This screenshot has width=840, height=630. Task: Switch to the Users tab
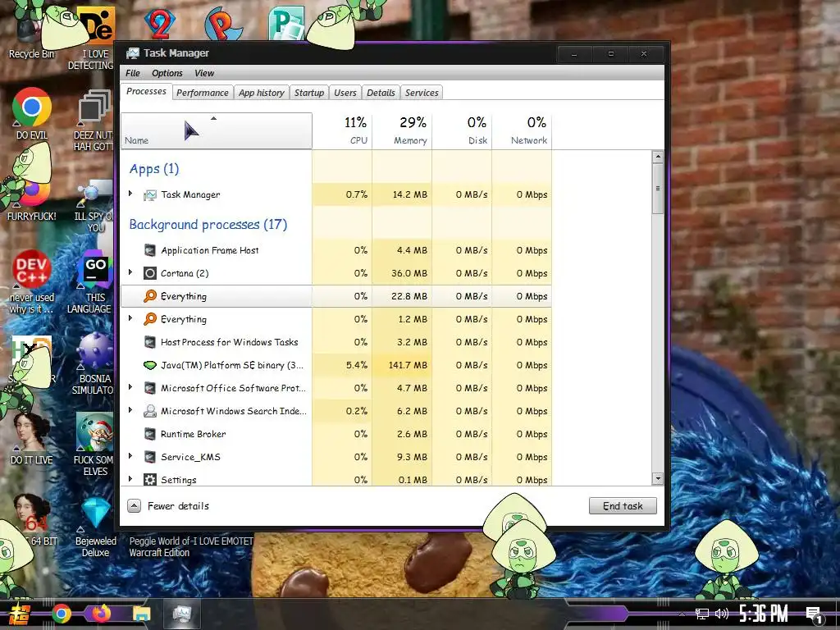pos(345,93)
